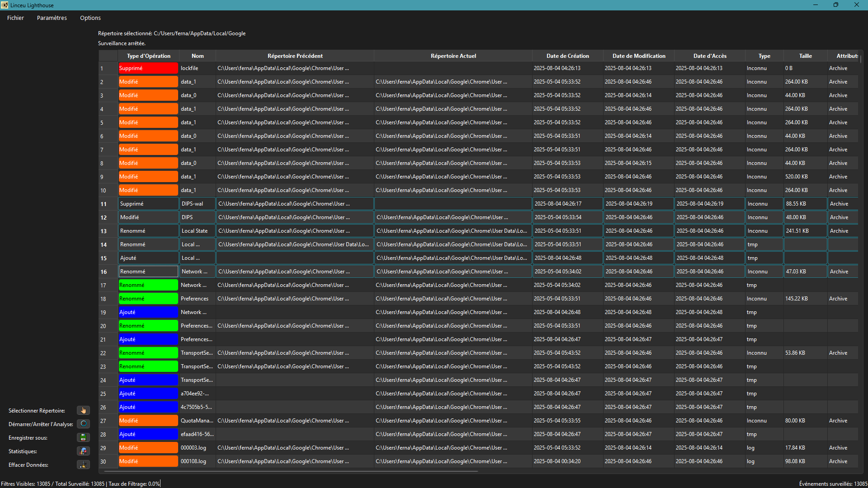Select the red Supprimé cell for lockfile

click(148, 68)
